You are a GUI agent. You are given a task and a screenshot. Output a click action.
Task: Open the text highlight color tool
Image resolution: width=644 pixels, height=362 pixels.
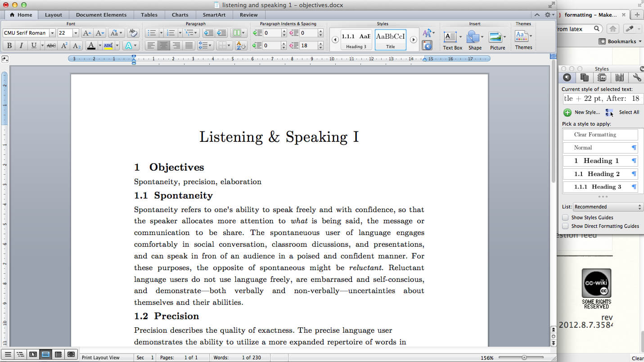[x=108, y=46]
